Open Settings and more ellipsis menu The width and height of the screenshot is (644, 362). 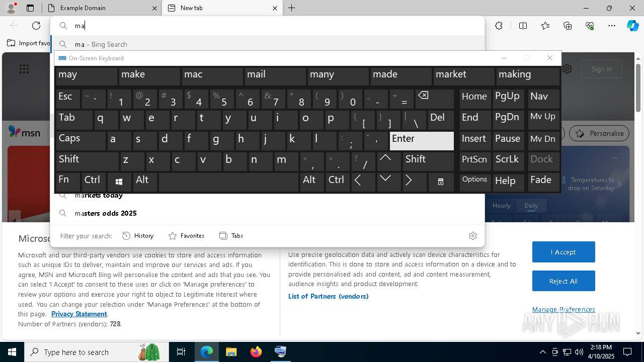pos(612,26)
